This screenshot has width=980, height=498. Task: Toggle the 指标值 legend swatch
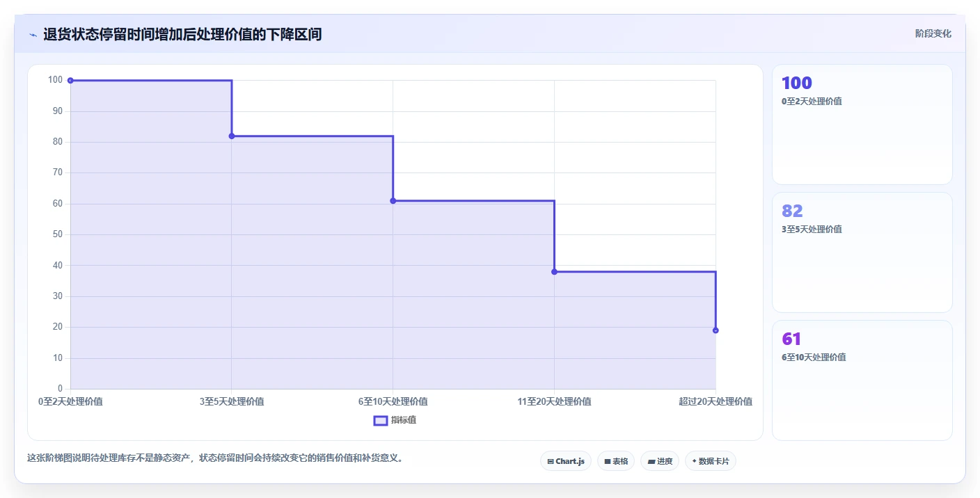pyautogui.click(x=381, y=420)
